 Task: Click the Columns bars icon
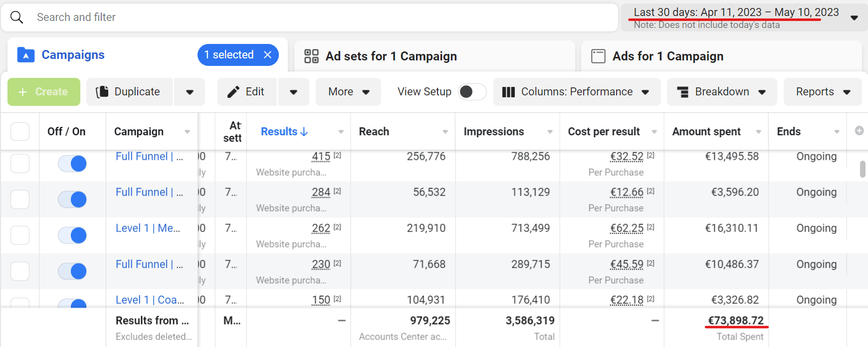click(508, 92)
